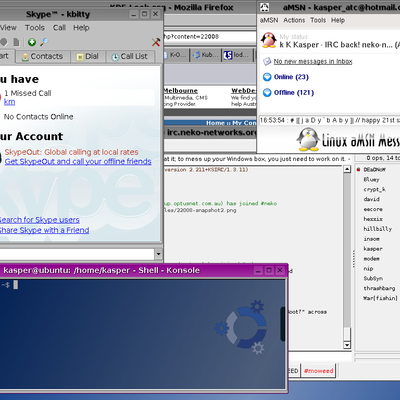Click Get SkypeOut and call offline friends link
Viewport: 400px width, 400px height.
pos(78,161)
